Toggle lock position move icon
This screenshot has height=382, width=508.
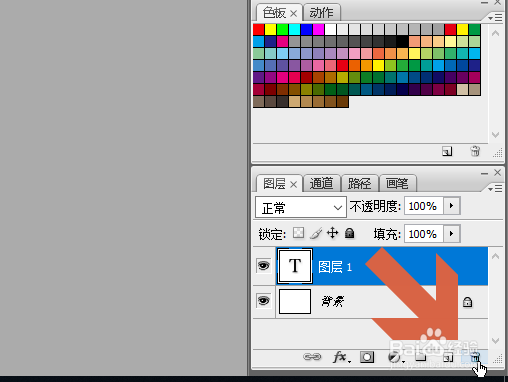333,233
